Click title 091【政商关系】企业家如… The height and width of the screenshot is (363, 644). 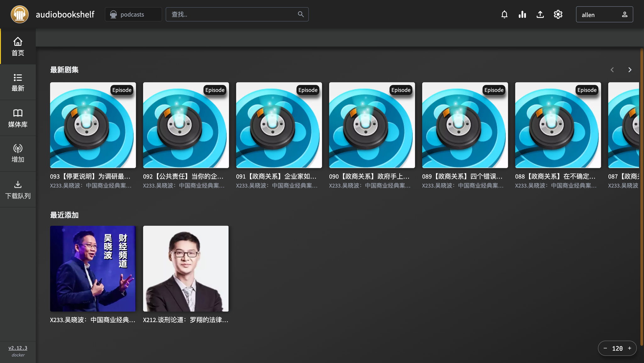(276, 176)
